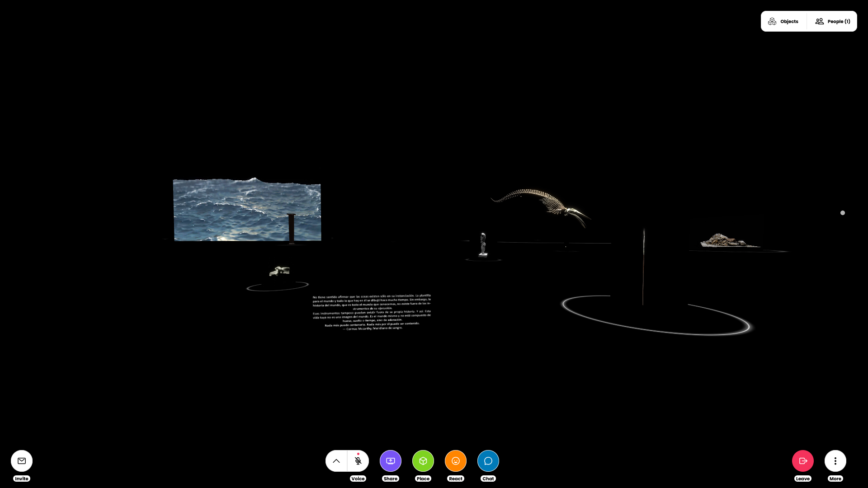
Task: Click the Spanish Cormac McCarthy quote text
Action: 372,312
